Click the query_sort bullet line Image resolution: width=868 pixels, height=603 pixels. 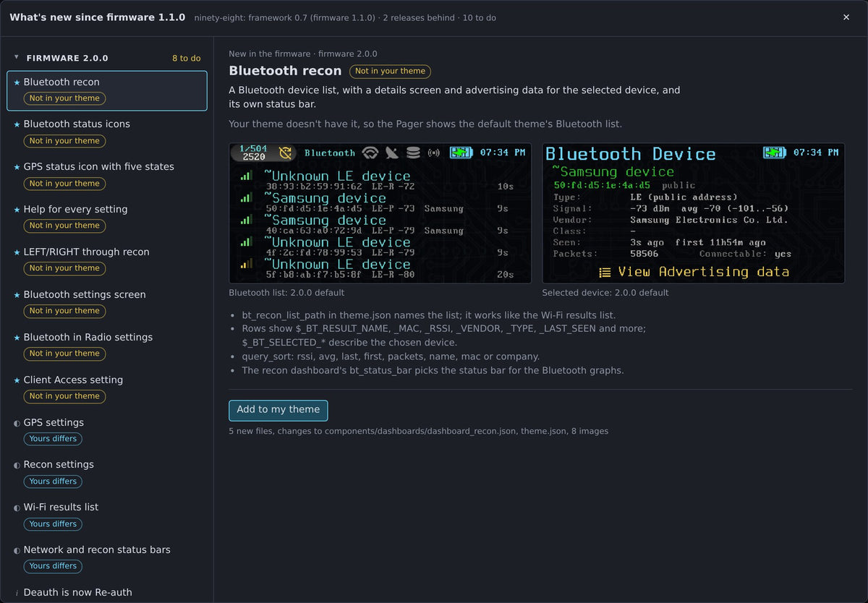click(391, 356)
